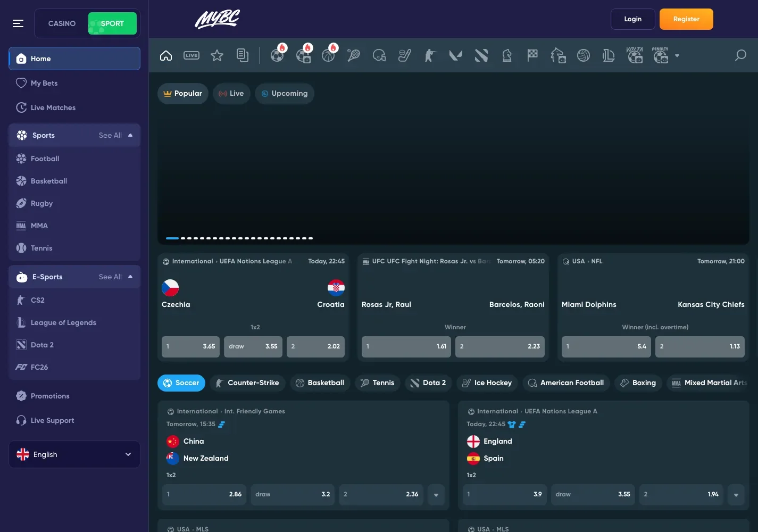Click the active first banner carousel indicator
The image size is (758, 532).
[x=172, y=238]
